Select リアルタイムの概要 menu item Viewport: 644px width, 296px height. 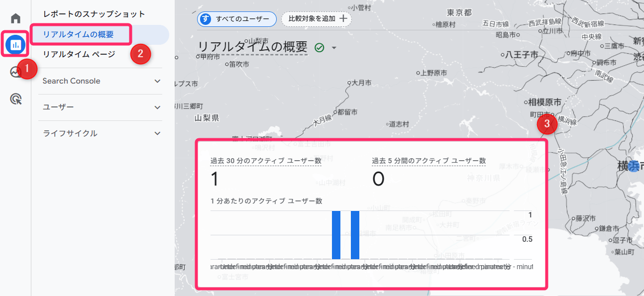point(79,34)
